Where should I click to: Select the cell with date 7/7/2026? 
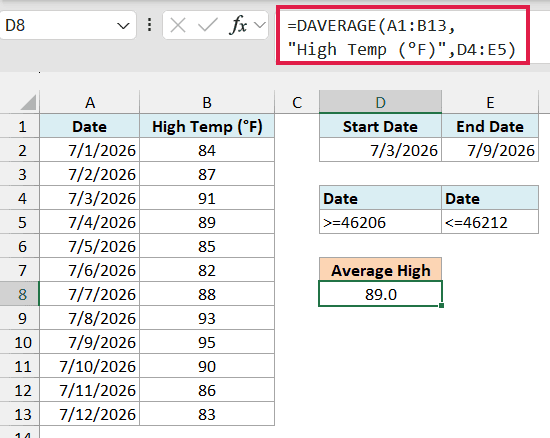point(90,294)
